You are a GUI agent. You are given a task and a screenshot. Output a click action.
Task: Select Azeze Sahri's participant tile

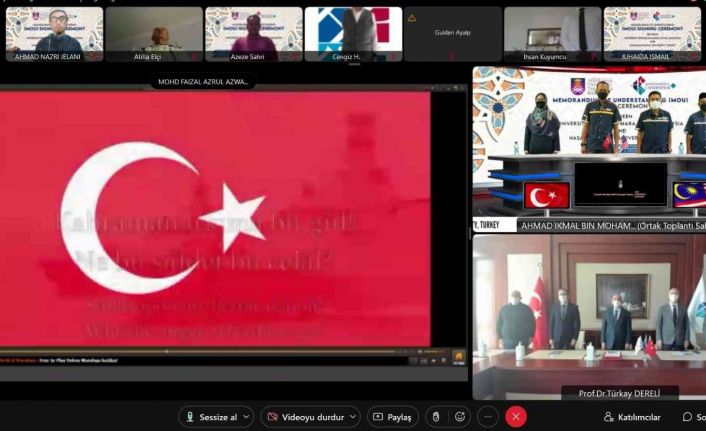click(x=253, y=33)
